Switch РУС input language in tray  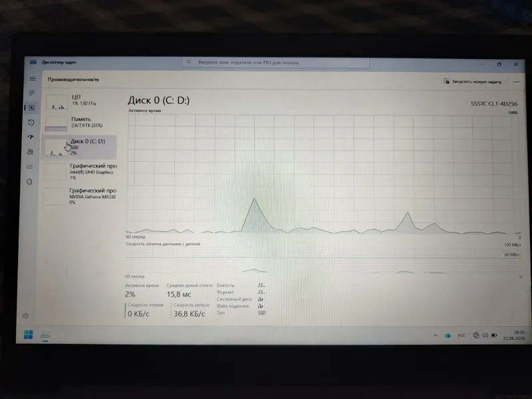(x=462, y=336)
